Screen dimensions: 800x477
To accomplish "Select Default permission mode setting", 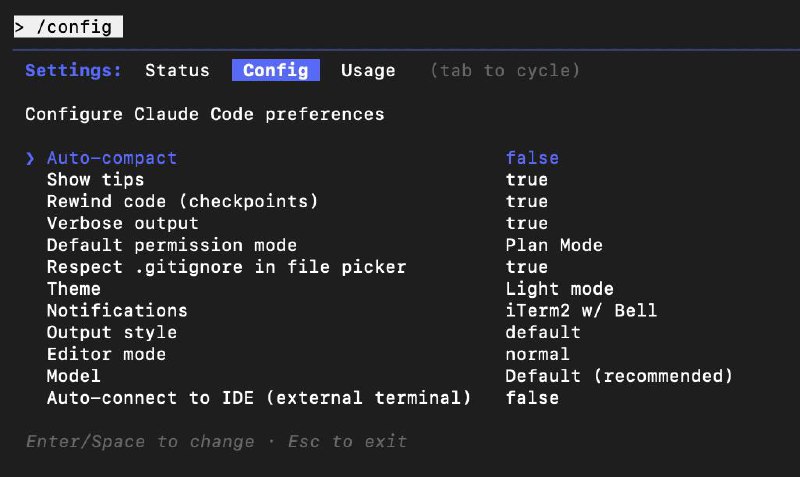I will [171, 245].
